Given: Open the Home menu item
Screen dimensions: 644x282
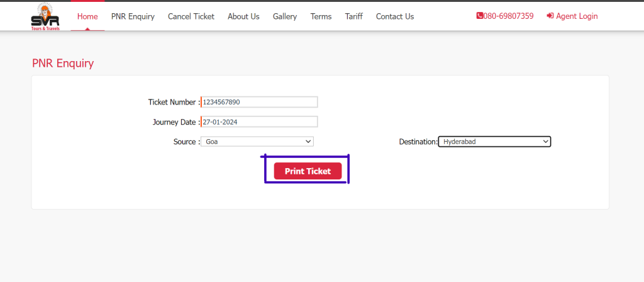Looking at the screenshot, I should click(87, 16).
